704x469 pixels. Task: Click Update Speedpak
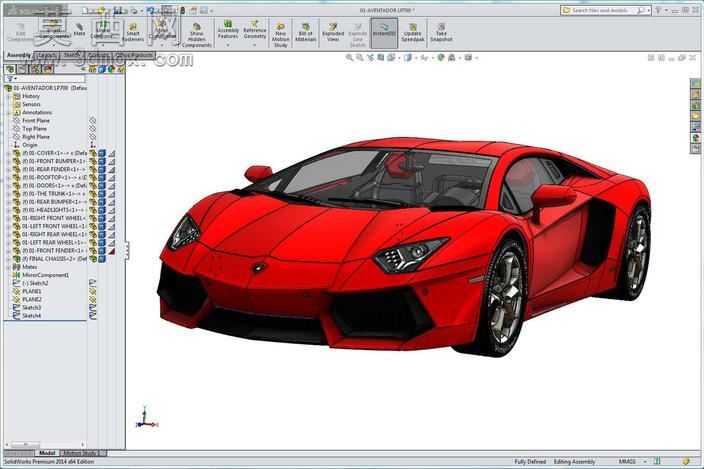(413, 33)
